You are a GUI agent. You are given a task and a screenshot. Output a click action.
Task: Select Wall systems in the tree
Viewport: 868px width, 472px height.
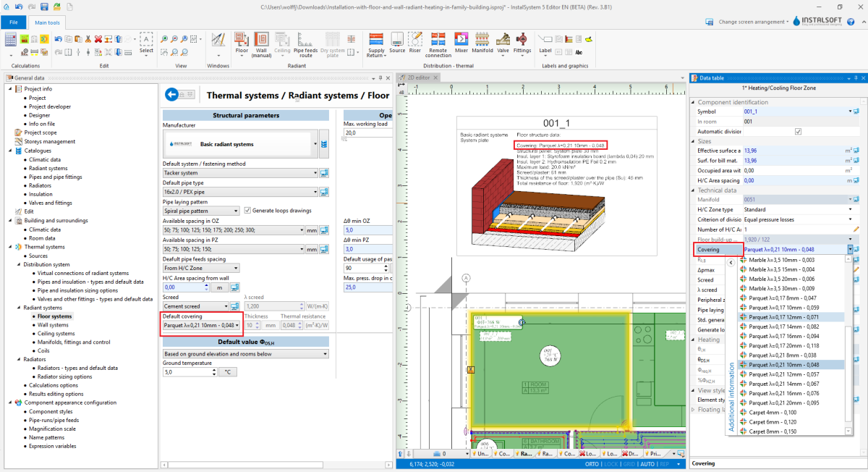point(54,325)
